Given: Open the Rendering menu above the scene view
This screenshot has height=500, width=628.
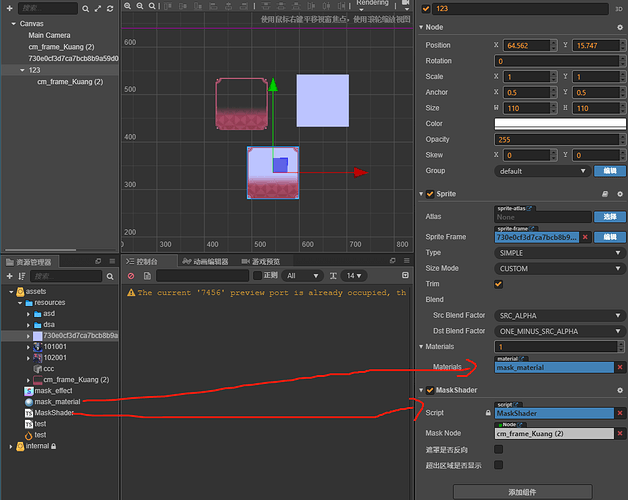Looking at the screenshot, I should click(372, 4).
